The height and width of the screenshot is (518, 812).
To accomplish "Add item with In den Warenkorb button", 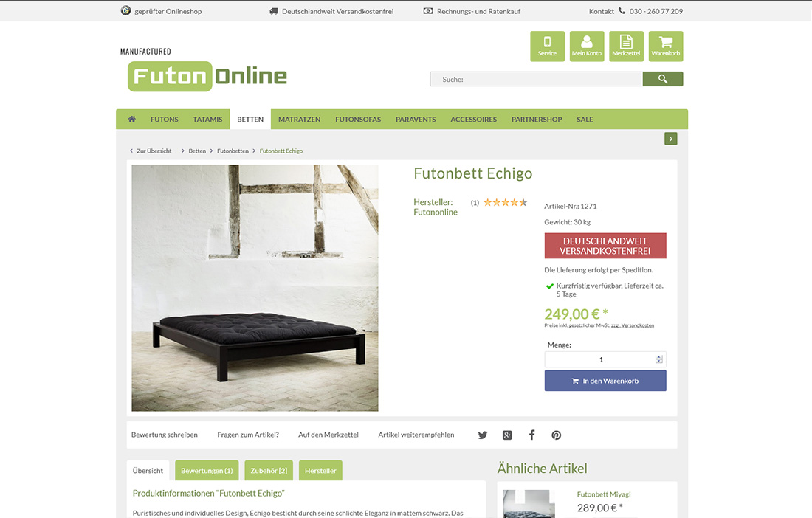I will [605, 381].
